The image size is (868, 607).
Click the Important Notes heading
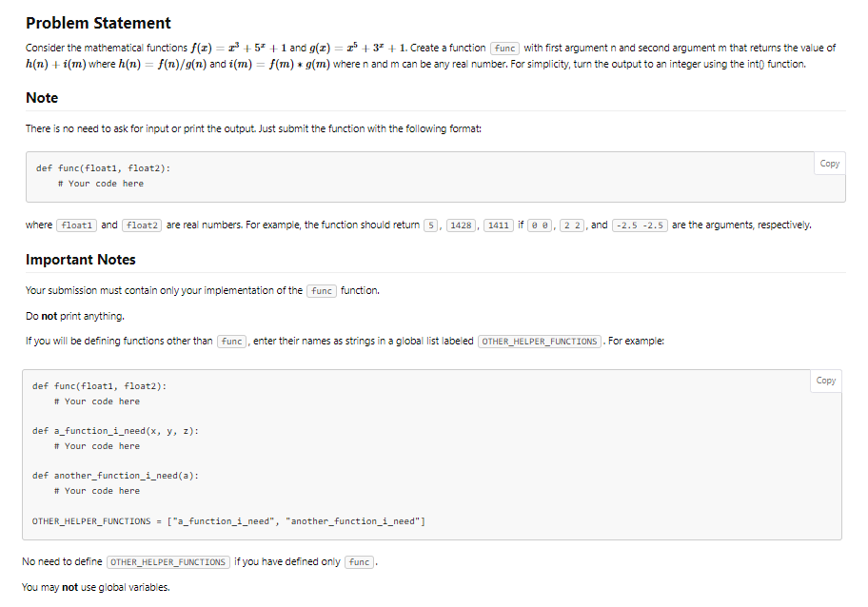[x=80, y=258]
